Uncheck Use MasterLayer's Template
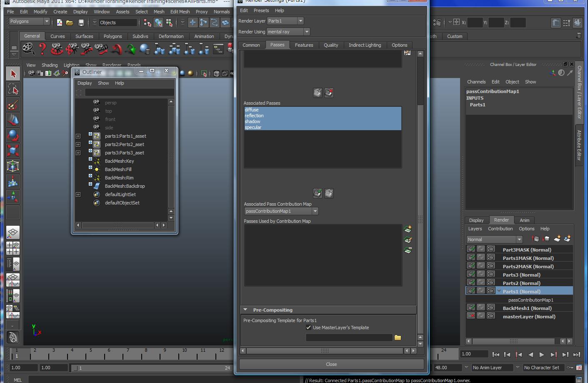 [x=308, y=328]
